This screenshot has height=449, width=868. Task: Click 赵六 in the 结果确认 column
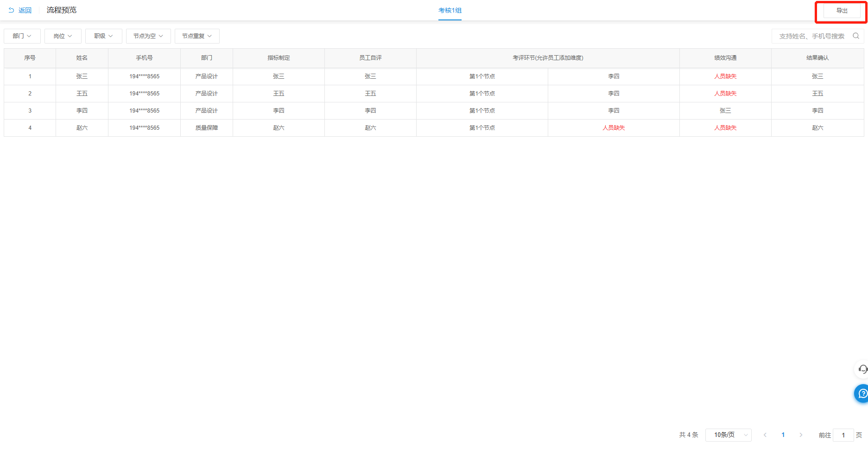click(x=818, y=128)
